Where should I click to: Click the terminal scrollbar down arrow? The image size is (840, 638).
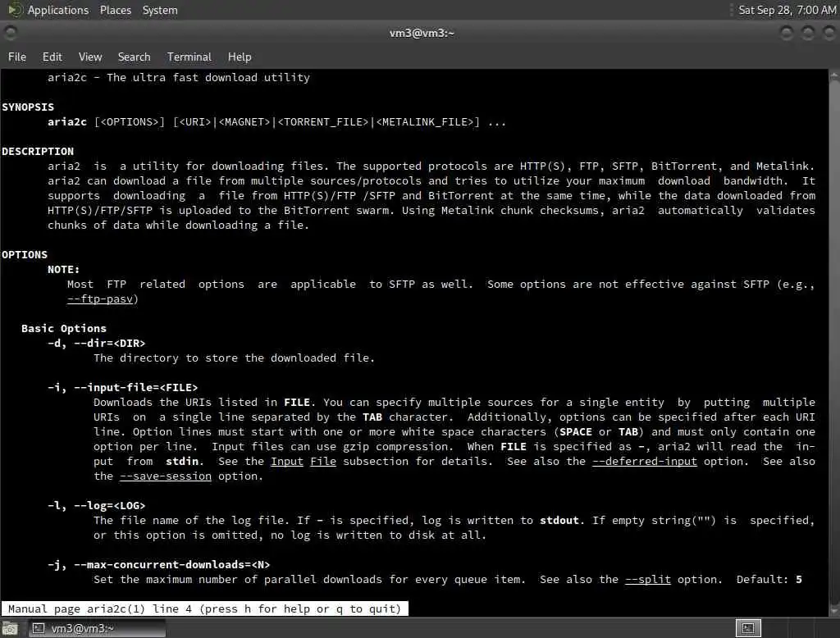pyautogui.click(x=834, y=611)
